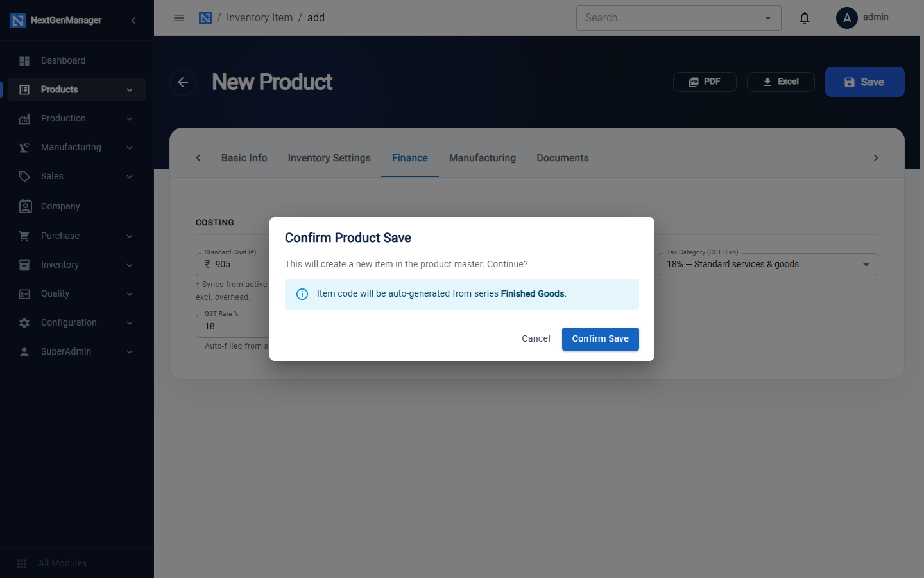This screenshot has width=924, height=578.
Task: Click the Sales tag icon
Action: coord(24,177)
